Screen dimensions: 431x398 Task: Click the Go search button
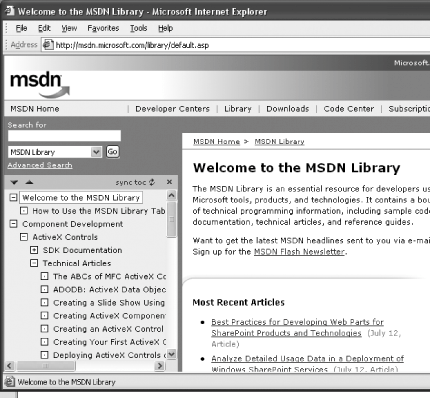(112, 152)
